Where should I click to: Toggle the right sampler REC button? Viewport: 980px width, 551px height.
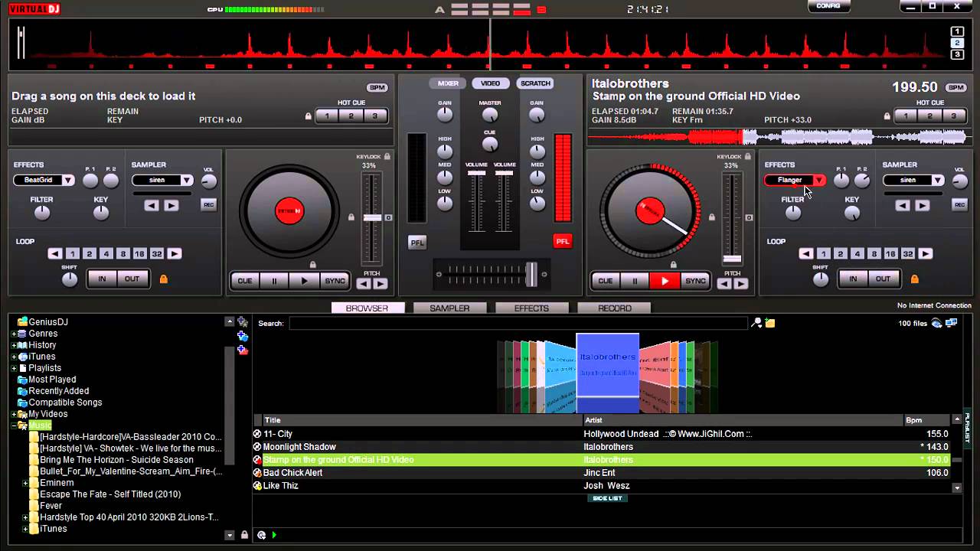(959, 204)
